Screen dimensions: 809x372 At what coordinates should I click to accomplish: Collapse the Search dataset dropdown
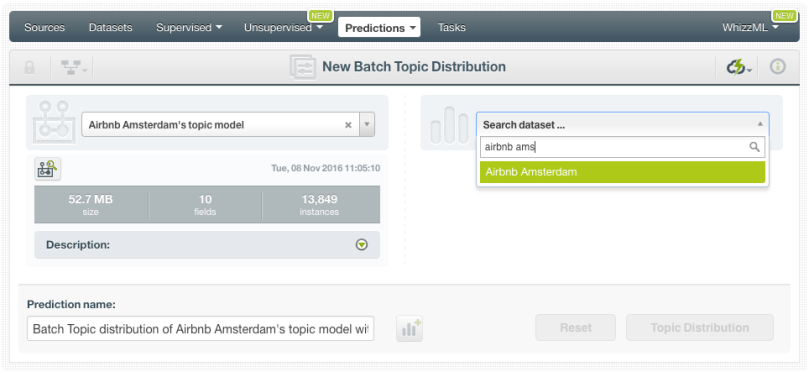759,124
